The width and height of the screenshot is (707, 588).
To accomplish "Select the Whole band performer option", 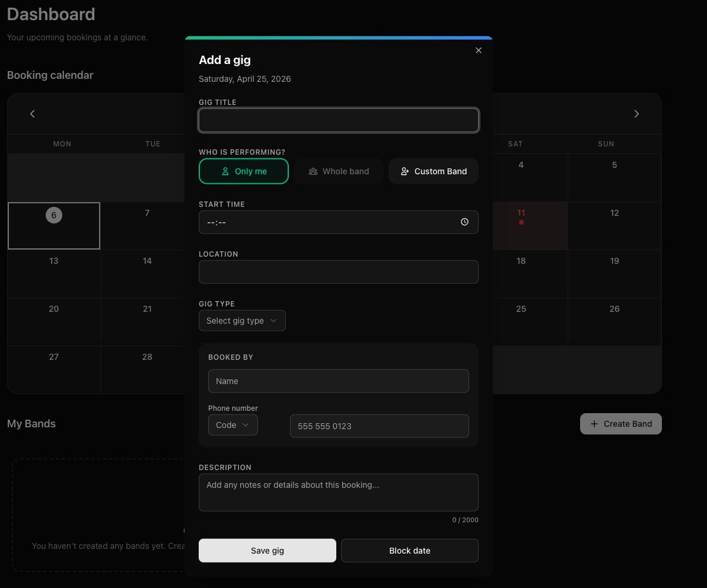I will (x=339, y=171).
